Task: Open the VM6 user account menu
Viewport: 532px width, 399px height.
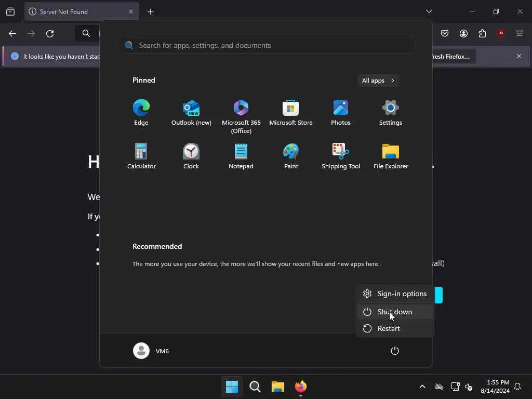Action: (151, 351)
